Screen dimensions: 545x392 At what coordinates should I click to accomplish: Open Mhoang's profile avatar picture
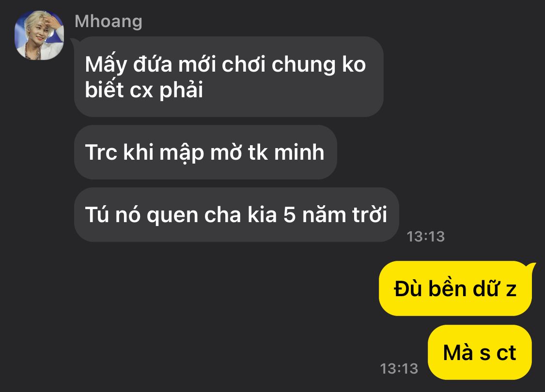(x=39, y=35)
